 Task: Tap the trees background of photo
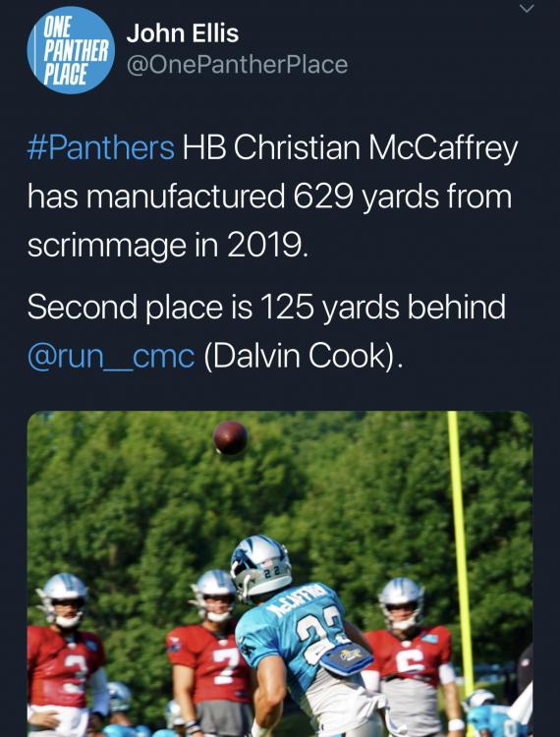[x=140, y=493]
